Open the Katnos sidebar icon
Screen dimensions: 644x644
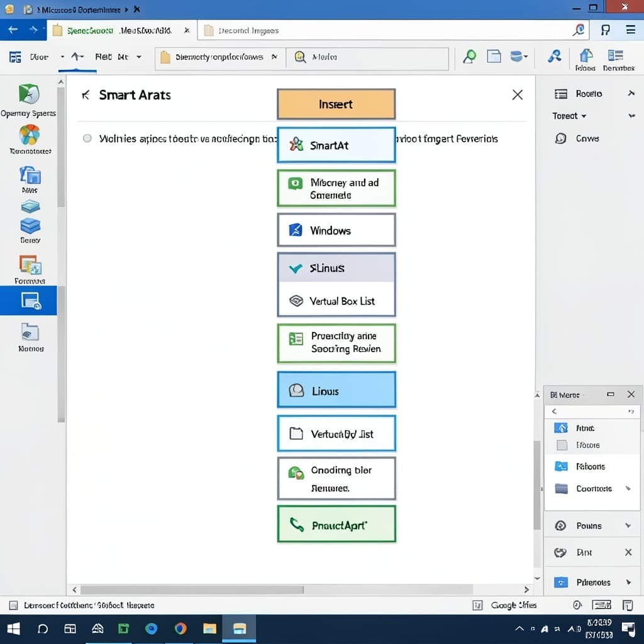point(30,337)
